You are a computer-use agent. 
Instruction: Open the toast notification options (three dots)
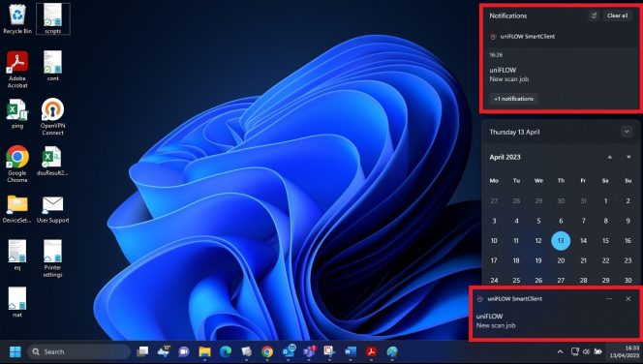coord(609,299)
